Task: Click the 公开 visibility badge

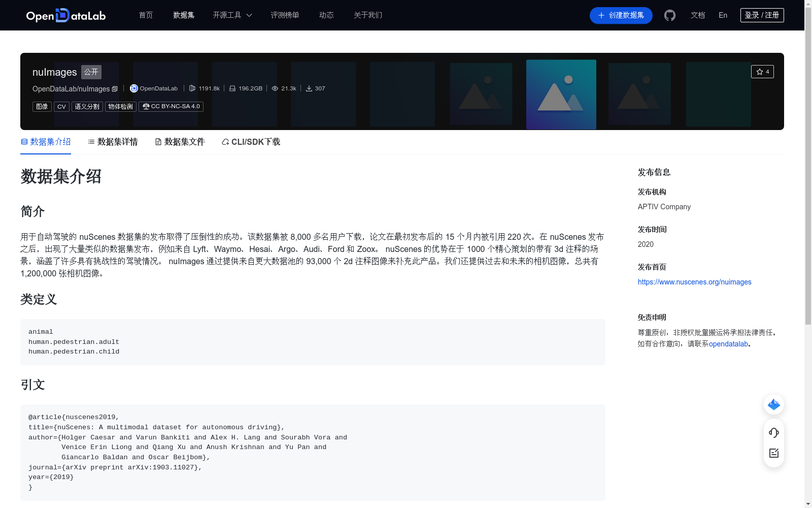Action: coord(91,72)
